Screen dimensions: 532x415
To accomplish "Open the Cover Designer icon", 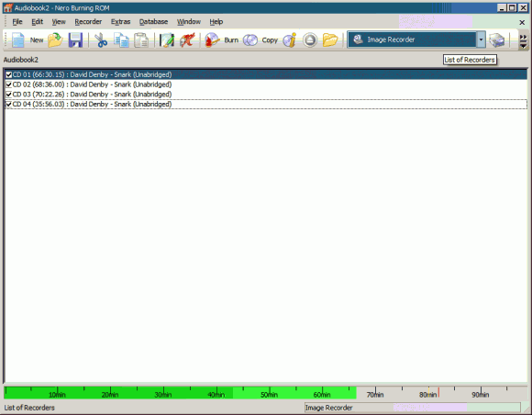I will [x=167, y=40].
